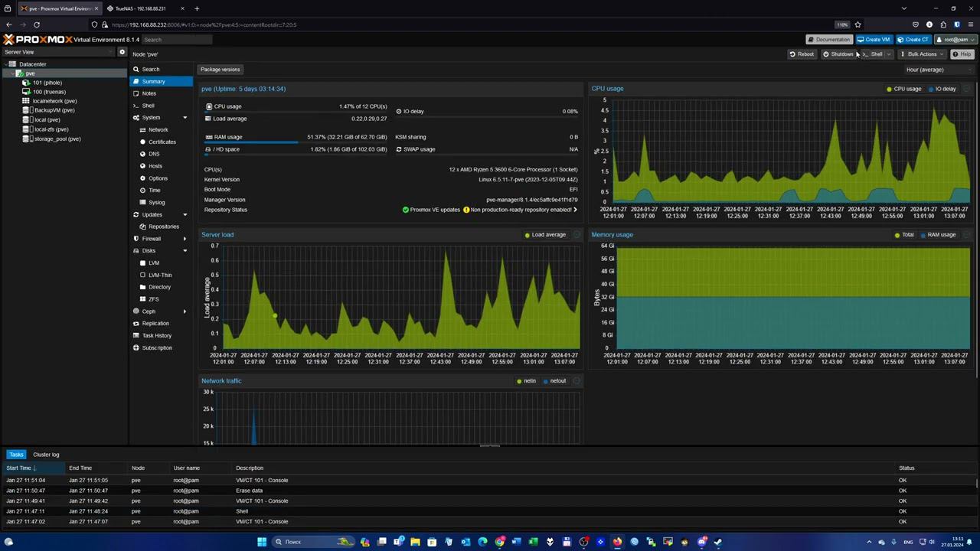
Task: Toggle netout series in Network traffic legend
Action: [554, 381]
